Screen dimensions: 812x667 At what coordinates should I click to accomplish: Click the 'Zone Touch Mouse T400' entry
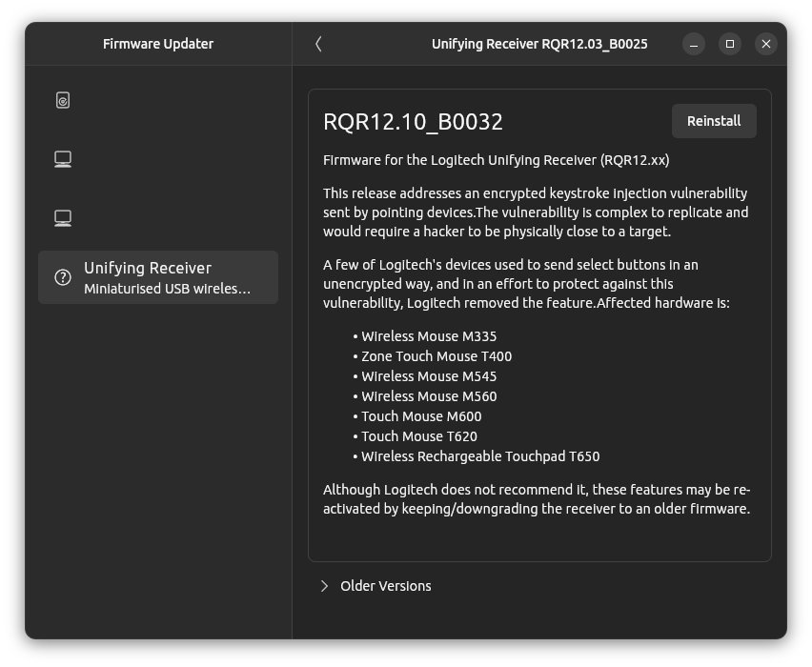436,356
